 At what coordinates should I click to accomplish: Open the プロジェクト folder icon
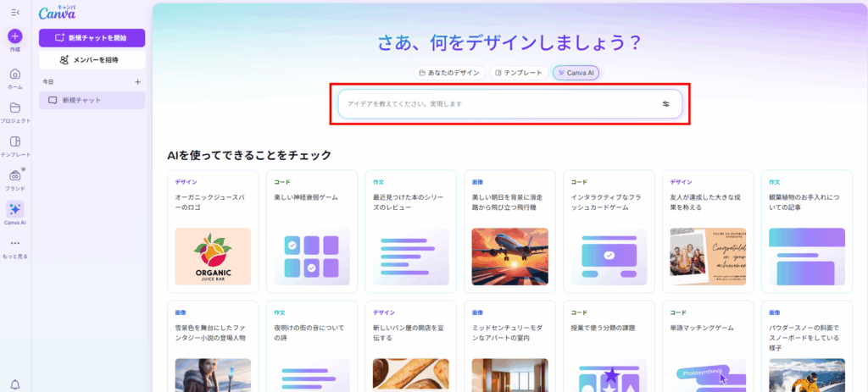[15, 108]
